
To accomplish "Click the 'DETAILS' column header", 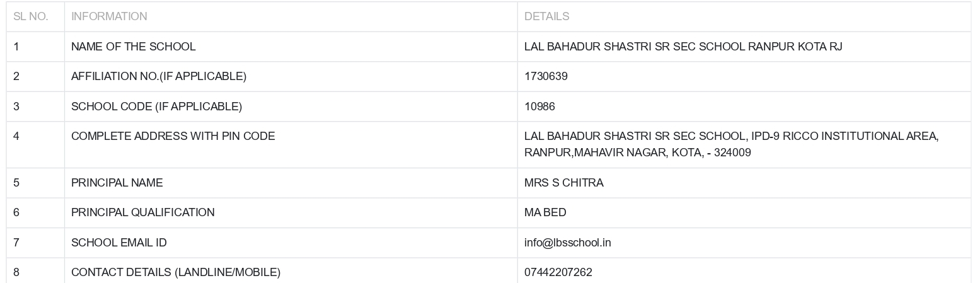I will click(x=546, y=16).
